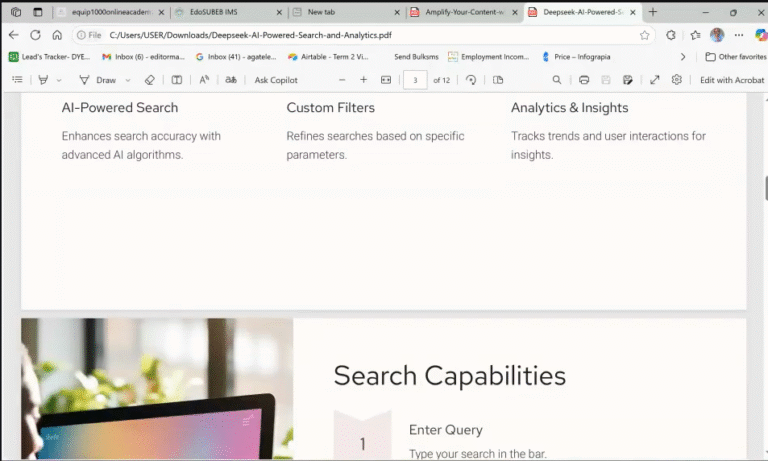Open the Translate tool in PDF toolbar

click(x=231, y=79)
